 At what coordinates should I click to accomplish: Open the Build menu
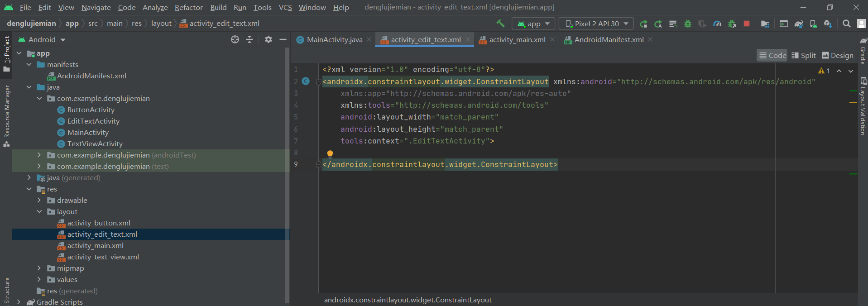[x=218, y=7]
